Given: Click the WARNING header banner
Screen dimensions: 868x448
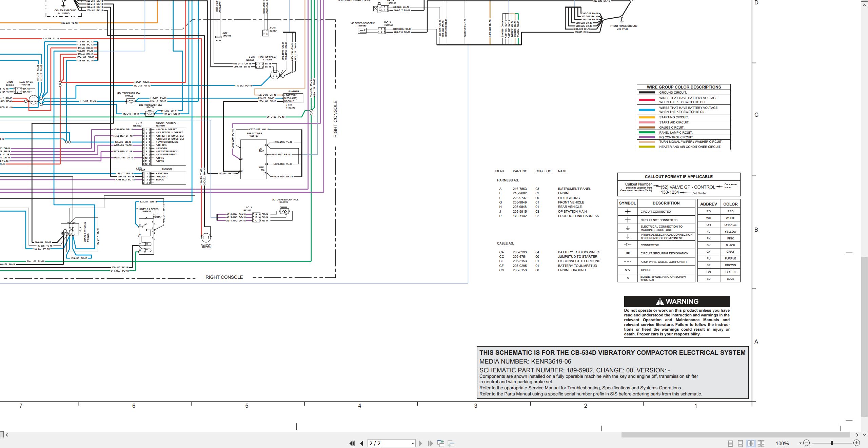Looking at the screenshot, I should tap(677, 301).
